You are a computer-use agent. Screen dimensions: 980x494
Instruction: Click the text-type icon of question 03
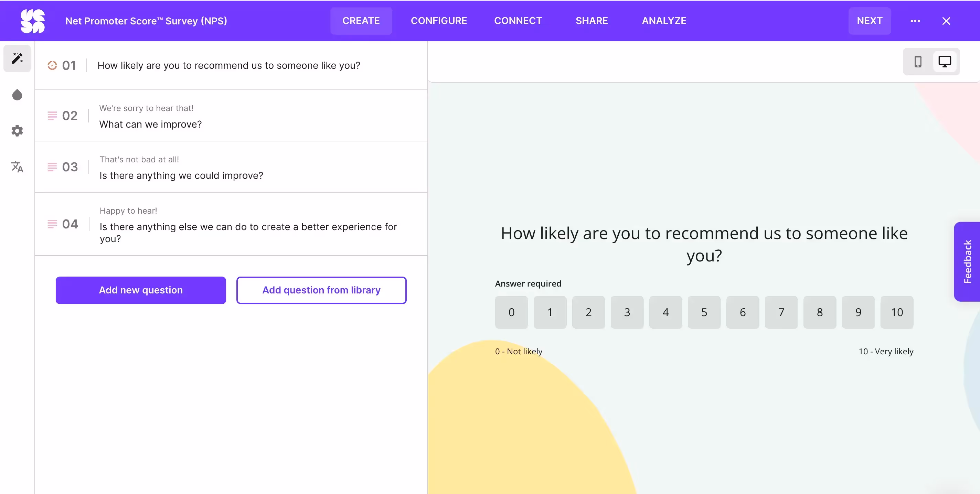52,167
